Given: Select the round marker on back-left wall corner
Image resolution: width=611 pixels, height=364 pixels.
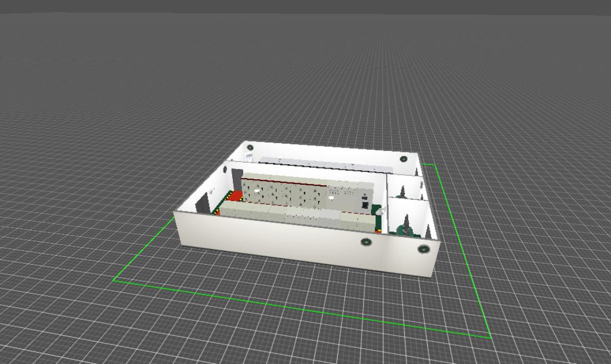Looking at the screenshot, I should pos(250,147).
